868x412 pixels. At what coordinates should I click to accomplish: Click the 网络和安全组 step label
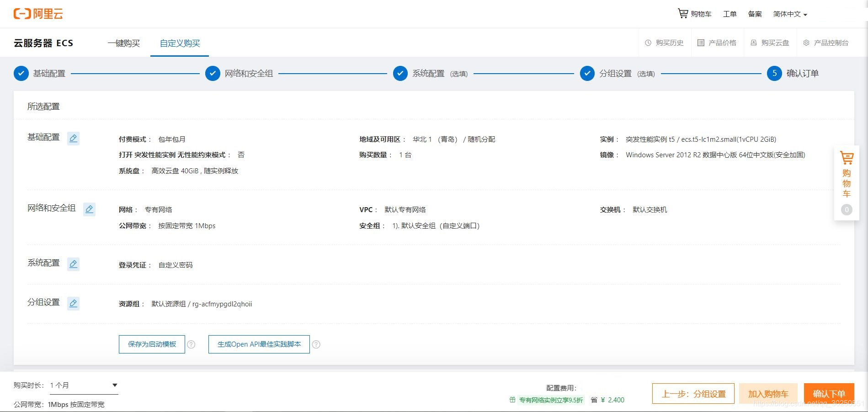[249, 73]
